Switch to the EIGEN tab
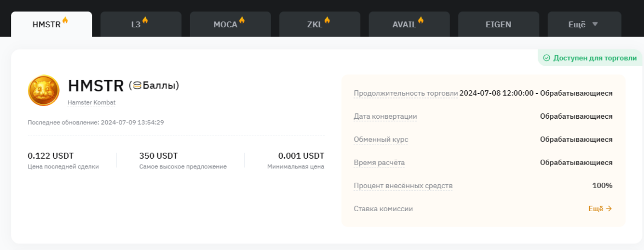Screen dimensions: 644x250 click(x=498, y=24)
